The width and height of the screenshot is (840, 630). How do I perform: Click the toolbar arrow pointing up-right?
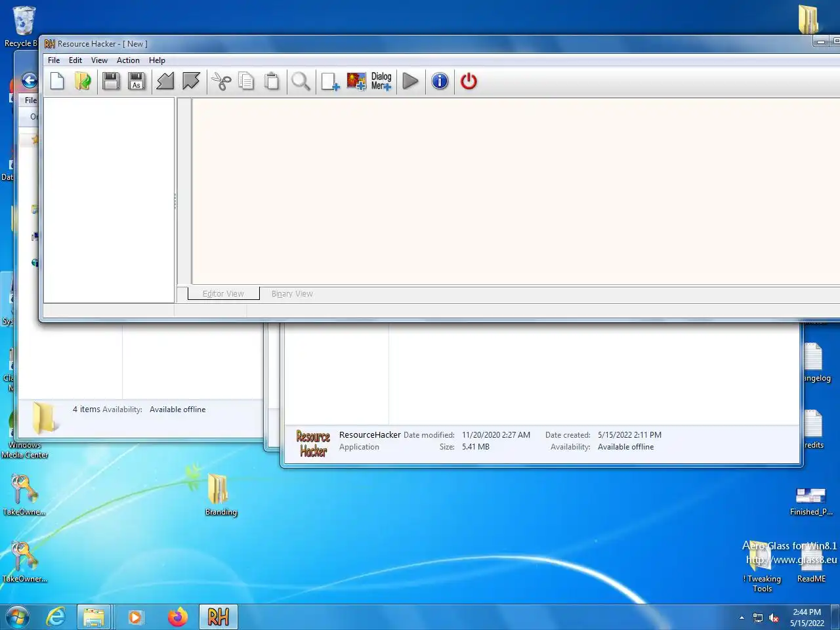191,81
